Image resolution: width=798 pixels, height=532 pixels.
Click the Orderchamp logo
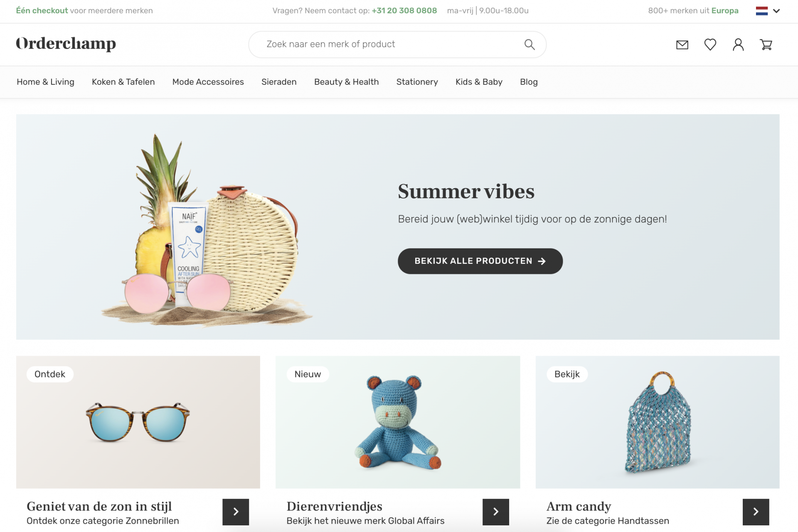(66, 44)
